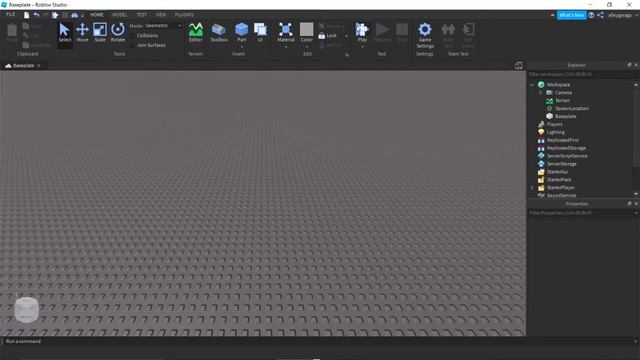Undock the Properties panel

(629, 203)
